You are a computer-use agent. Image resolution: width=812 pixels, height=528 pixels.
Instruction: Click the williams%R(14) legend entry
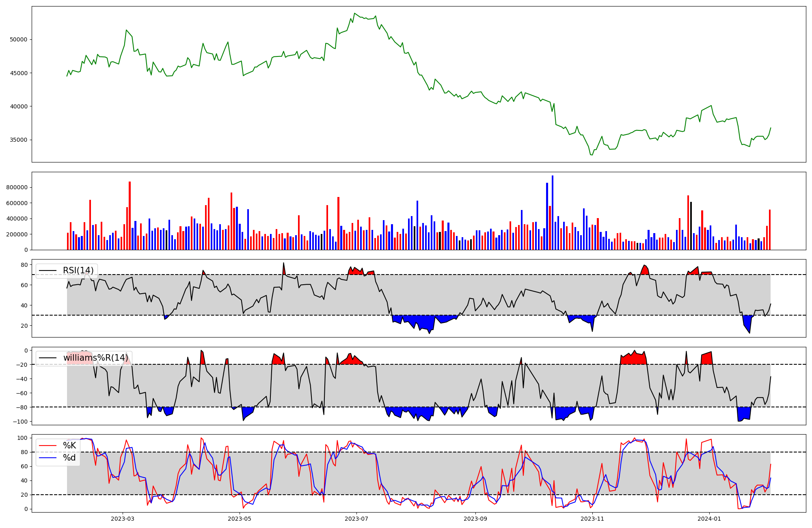coord(95,358)
